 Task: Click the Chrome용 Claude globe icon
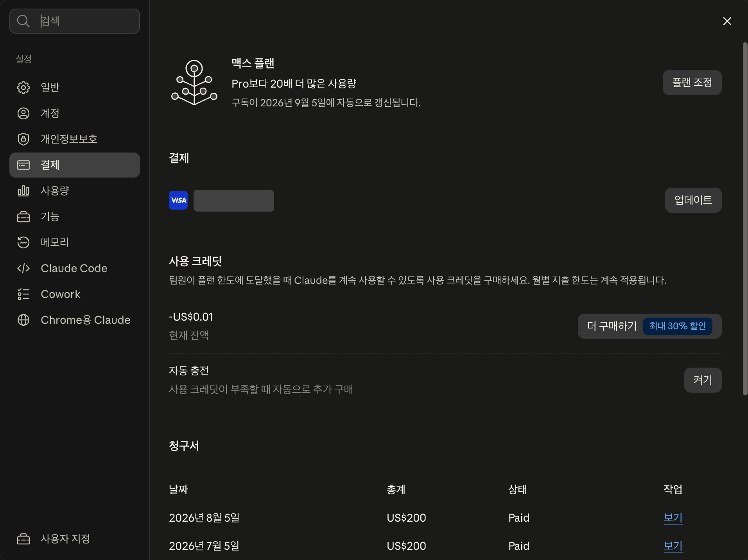(23, 320)
